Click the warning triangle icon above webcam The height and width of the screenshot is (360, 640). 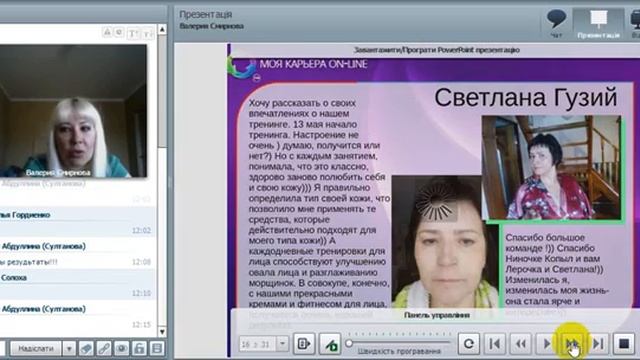click(x=107, y=32)
